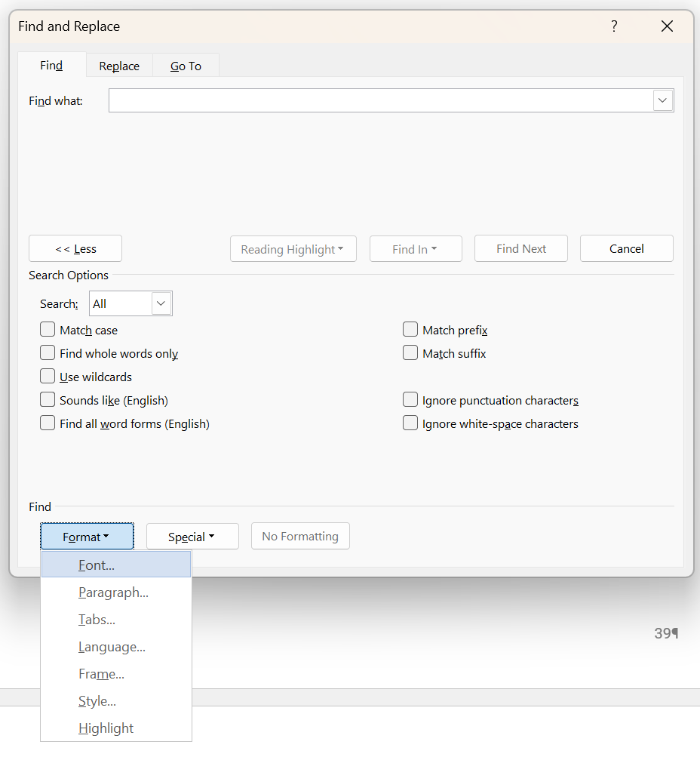Image resolution: width=700 pixels, height=757 pixels.
Task: Click the Help question mark icon
Action: pos(614,26)
